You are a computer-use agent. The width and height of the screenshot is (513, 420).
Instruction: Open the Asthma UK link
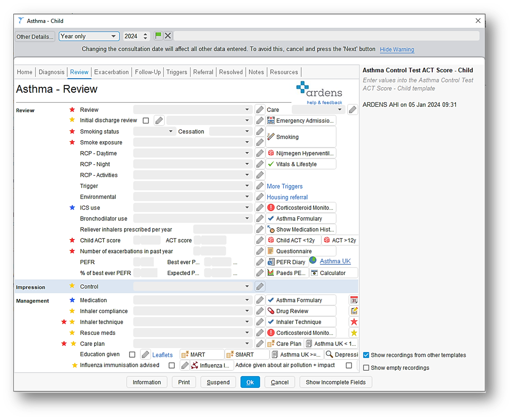point(335,261)
